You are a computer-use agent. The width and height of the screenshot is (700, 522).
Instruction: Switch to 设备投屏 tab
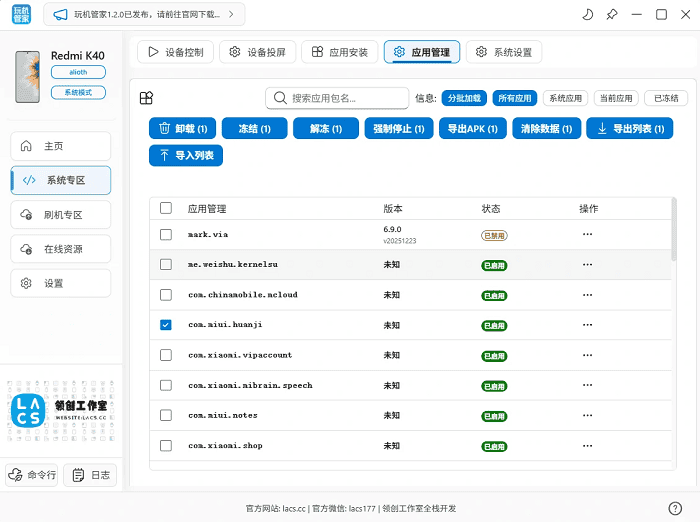coord(258,52)
